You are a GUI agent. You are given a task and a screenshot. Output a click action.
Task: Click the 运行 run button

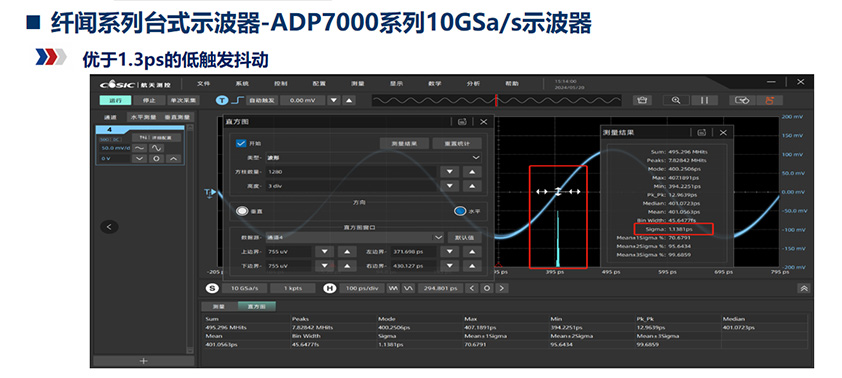[x=115, y=100]
